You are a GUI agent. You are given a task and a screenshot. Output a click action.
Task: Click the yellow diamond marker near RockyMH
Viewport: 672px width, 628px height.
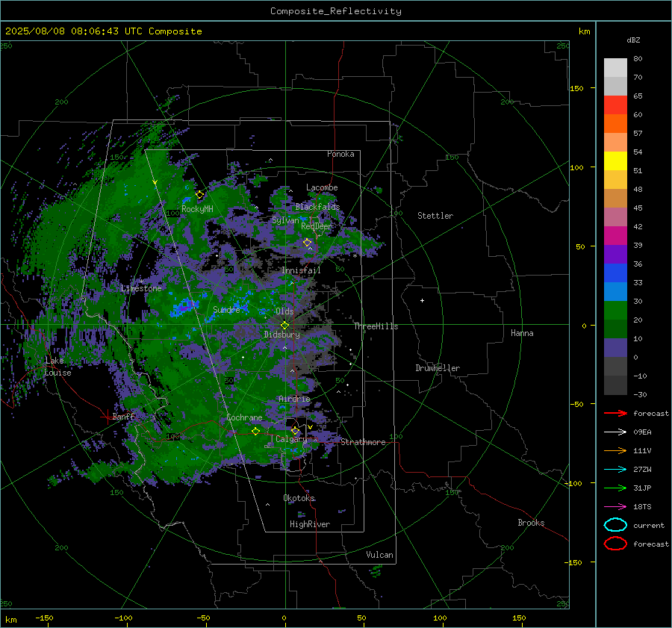199,195
